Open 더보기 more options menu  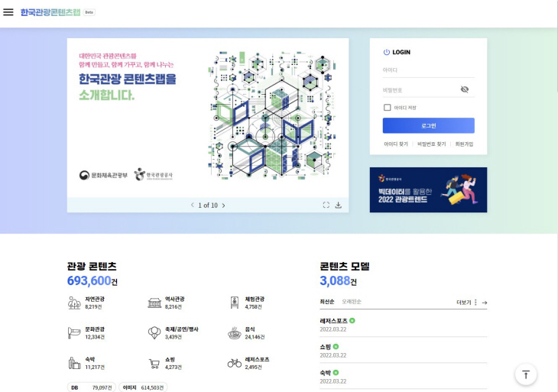pyautogui.click(x=466, y=303)
